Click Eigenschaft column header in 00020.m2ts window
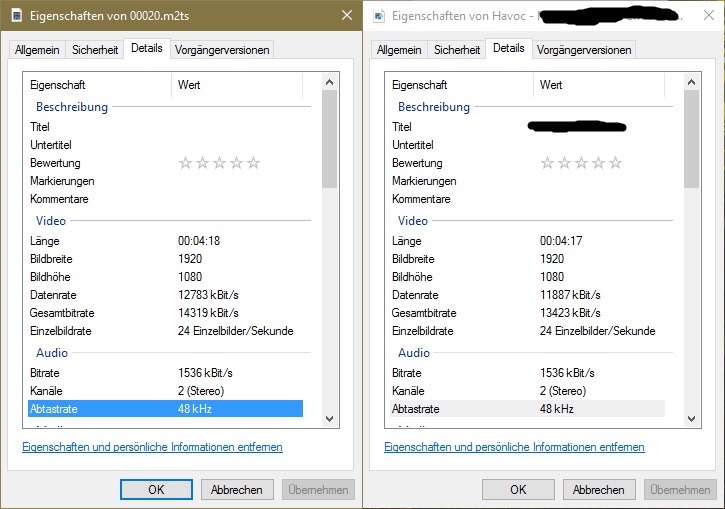 pos(97,85)
